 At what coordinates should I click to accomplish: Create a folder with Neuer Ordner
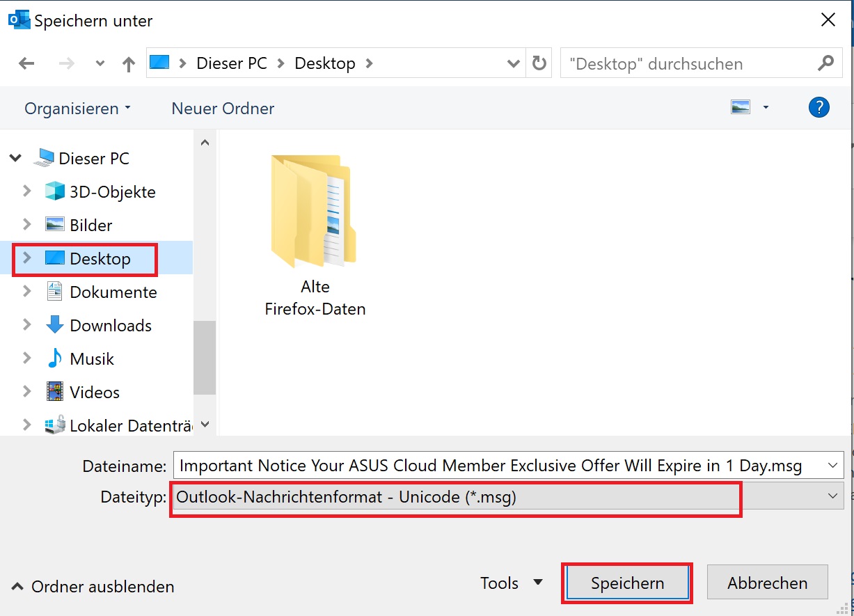point(223,109)
